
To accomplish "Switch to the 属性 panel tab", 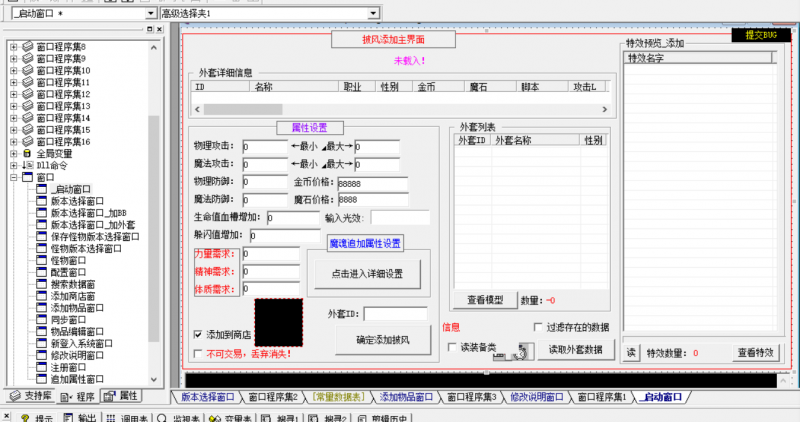I will click(121, 396).
